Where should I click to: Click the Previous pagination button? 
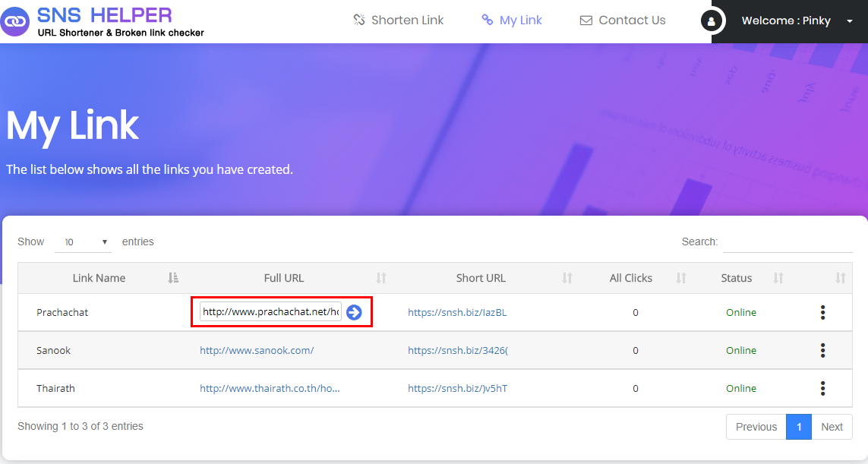click(x=756, y=427)
